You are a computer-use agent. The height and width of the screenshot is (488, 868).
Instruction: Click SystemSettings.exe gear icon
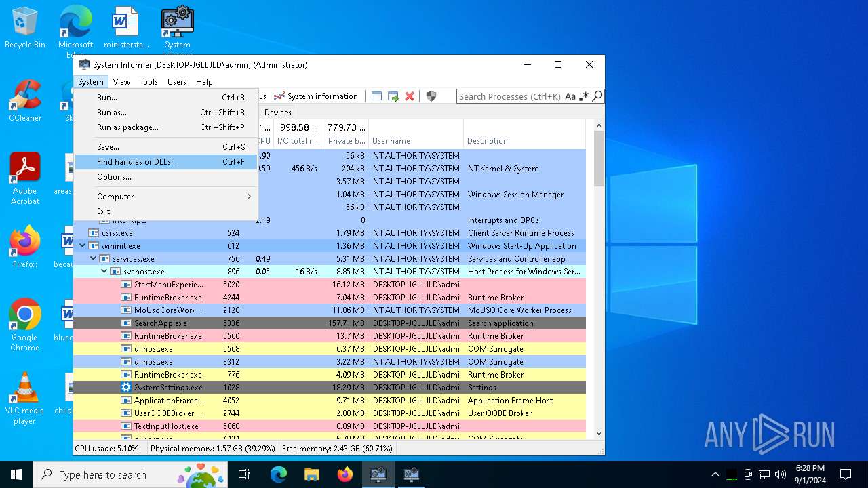[126, 388]
